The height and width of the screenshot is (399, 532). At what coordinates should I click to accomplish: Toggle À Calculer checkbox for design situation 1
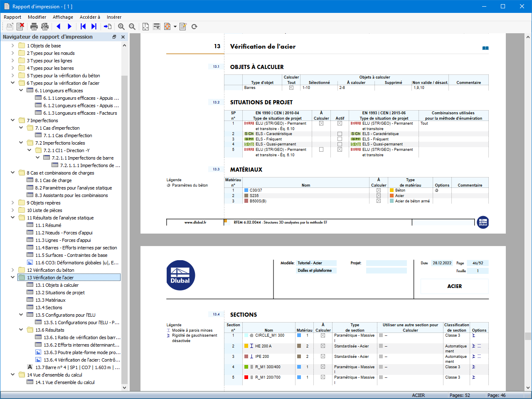click(x=321, y=123)
